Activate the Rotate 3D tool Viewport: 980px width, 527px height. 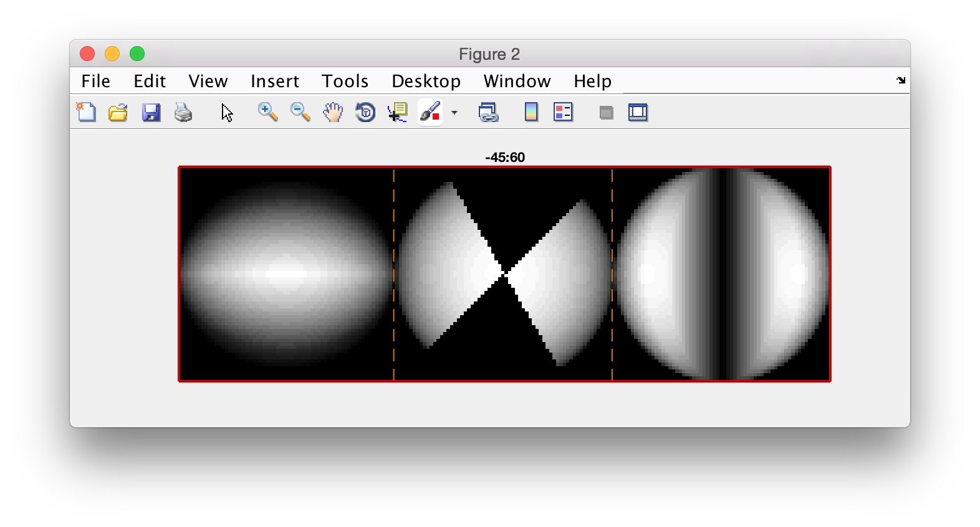[x=365, y=113]
